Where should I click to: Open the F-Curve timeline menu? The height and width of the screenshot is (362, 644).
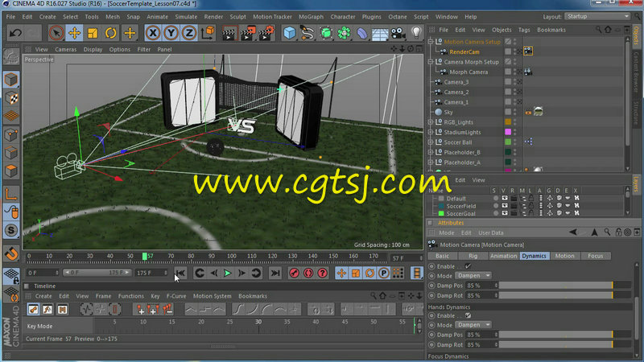pos(176,296)
